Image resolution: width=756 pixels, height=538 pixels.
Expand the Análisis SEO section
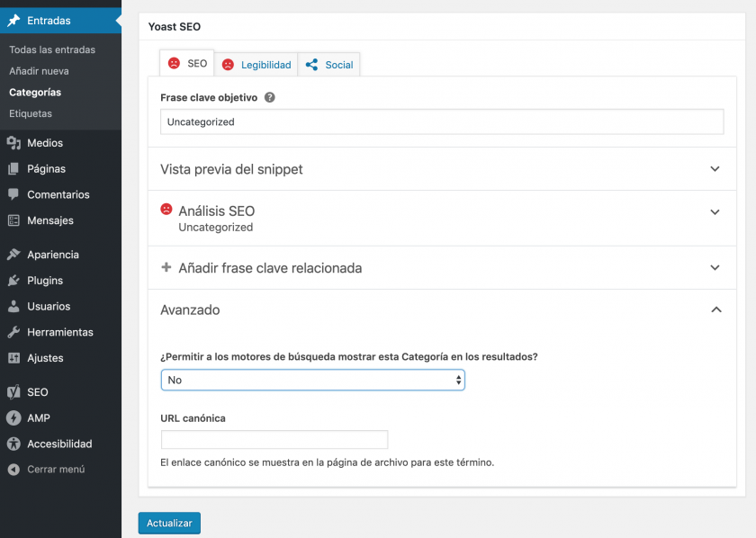[715, 212]
